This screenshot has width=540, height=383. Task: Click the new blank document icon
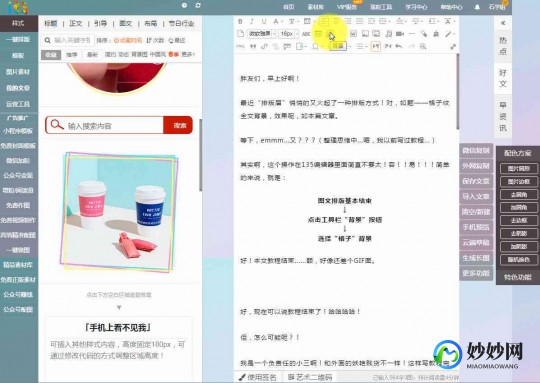click(x=240, y=34)
